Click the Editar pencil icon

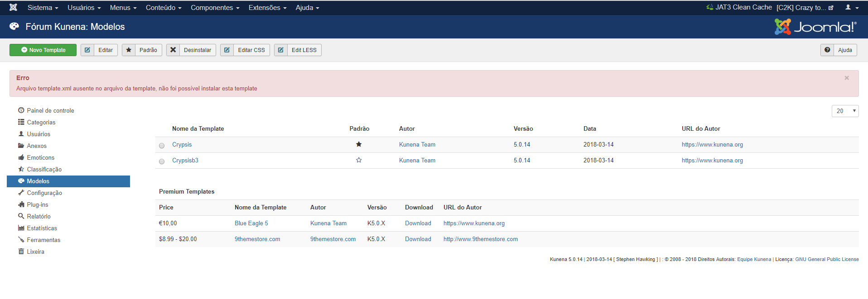[87, 50]
